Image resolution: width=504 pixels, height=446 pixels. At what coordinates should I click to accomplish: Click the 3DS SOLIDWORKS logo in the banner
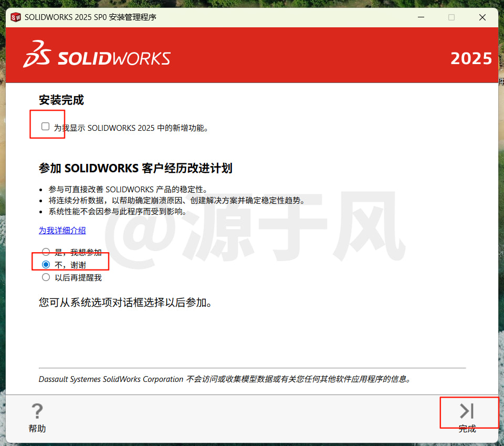97,54
